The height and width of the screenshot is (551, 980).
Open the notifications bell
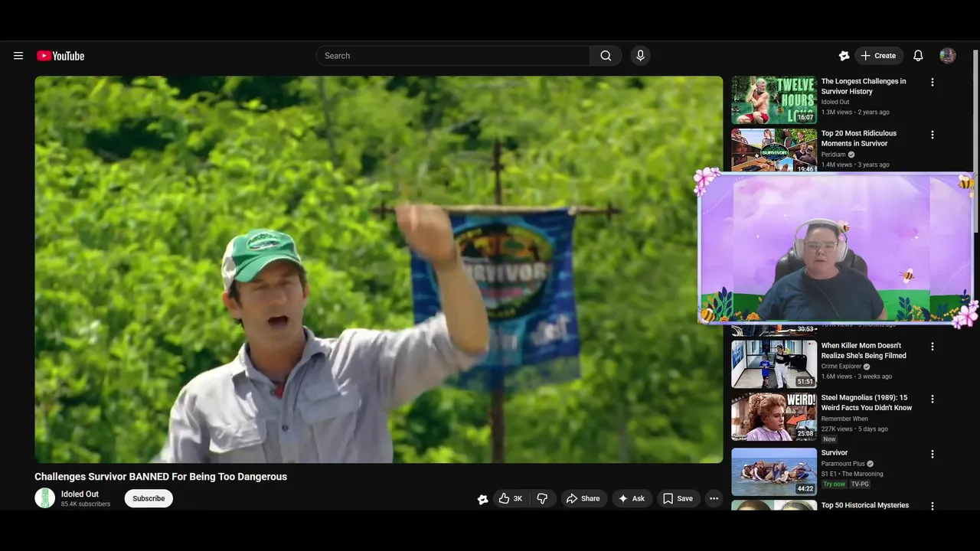918,56
